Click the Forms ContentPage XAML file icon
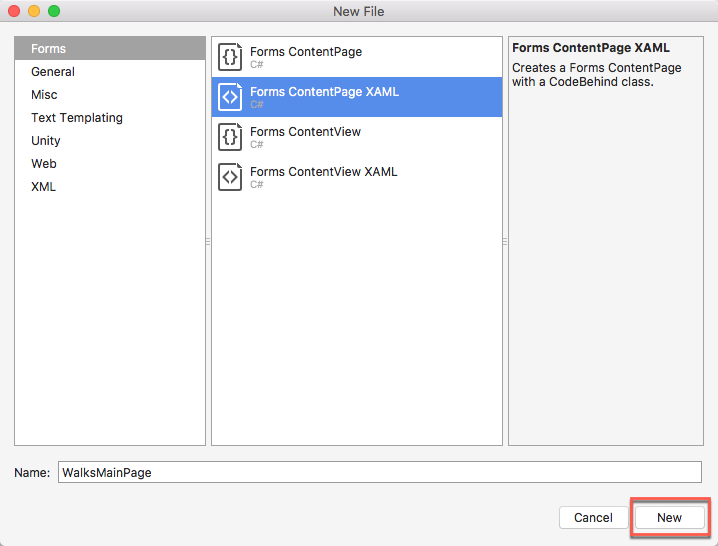718x546 pixels. pos(230,97)
